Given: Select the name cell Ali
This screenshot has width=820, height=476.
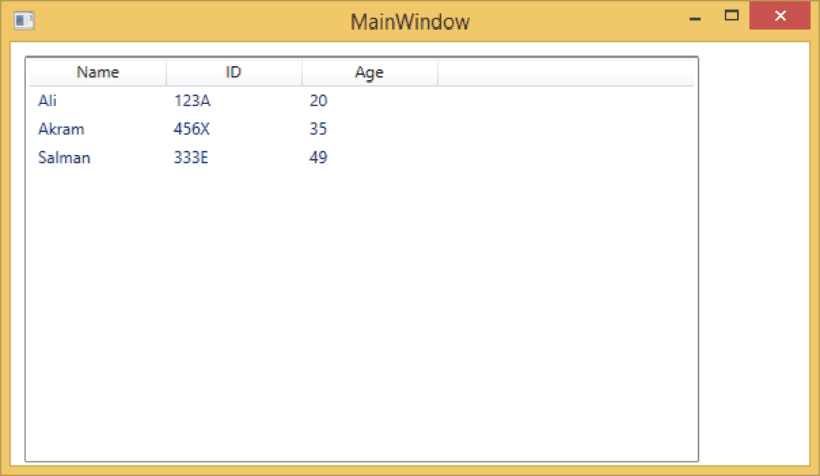Looking at the screenshot, I should tap(47, 100).
